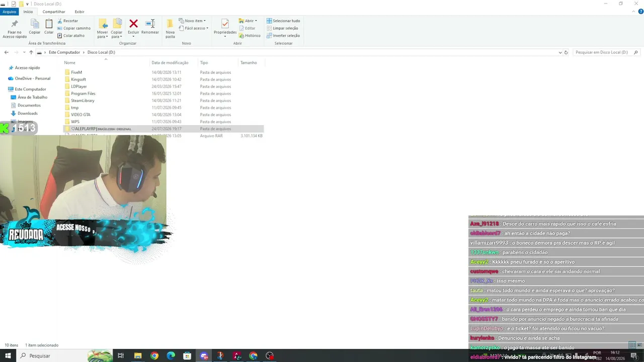
Task: Select the tmp folder
Action: pyautogui.click(x=74, y=108)
